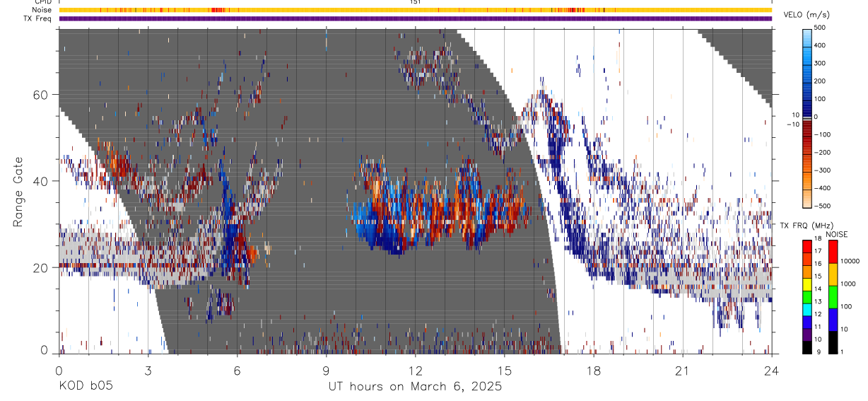This screenshot has height=401, width=868.
Task: Click the 'NOISE' legend title
Action: [x=837, y=235]
